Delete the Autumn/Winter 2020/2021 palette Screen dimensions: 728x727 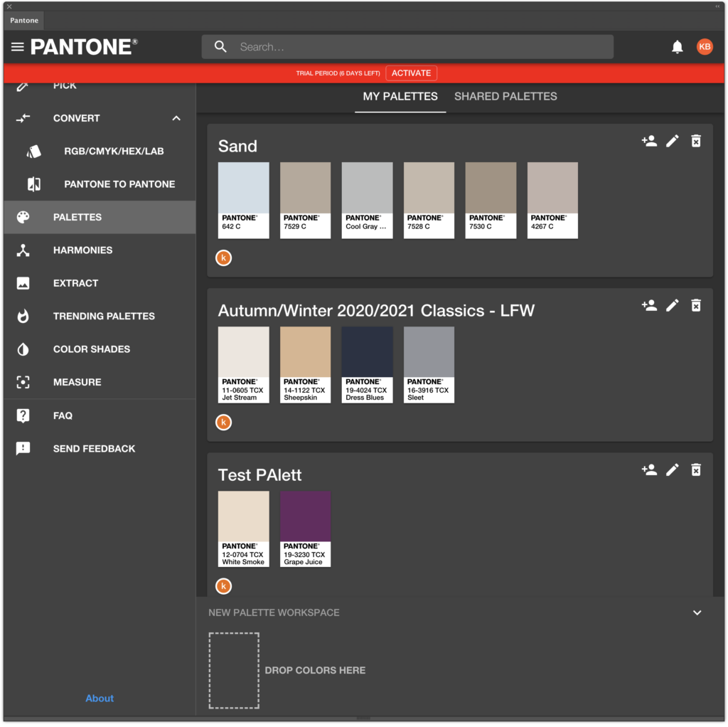click(695, 306)
